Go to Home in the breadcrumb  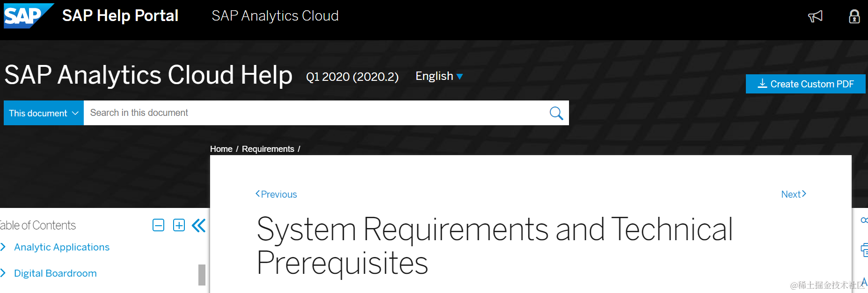[221, 149]
